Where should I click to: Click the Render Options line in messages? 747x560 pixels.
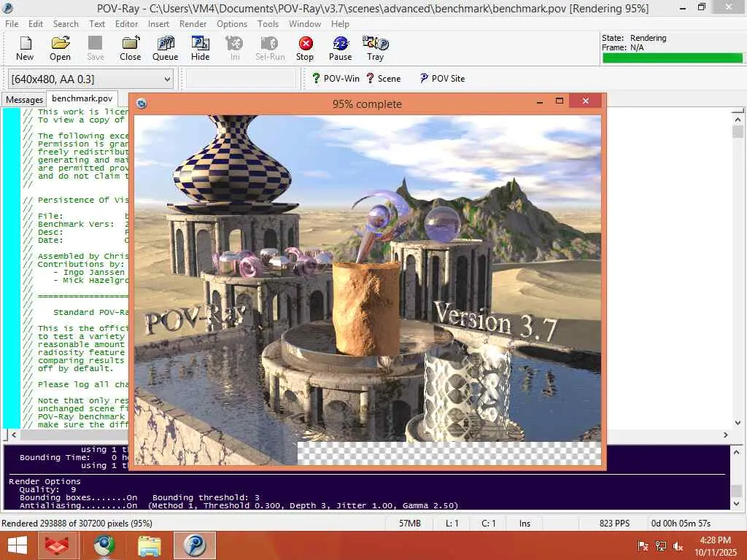44,481
